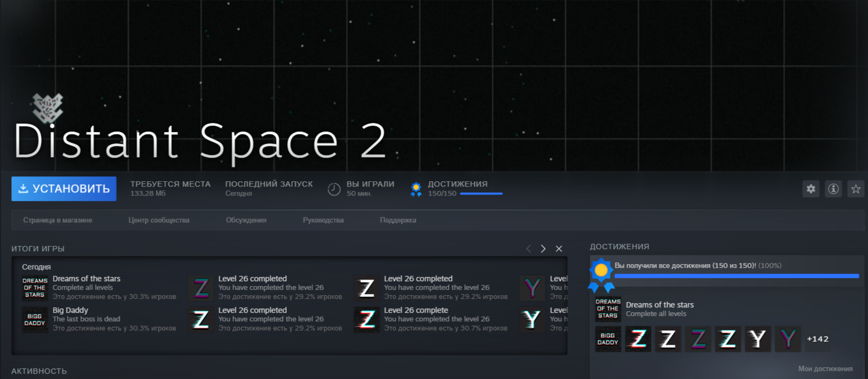Close the ИТОГИ ИГРЫ section
Viewport: 868px width, 379px height.
559,249
